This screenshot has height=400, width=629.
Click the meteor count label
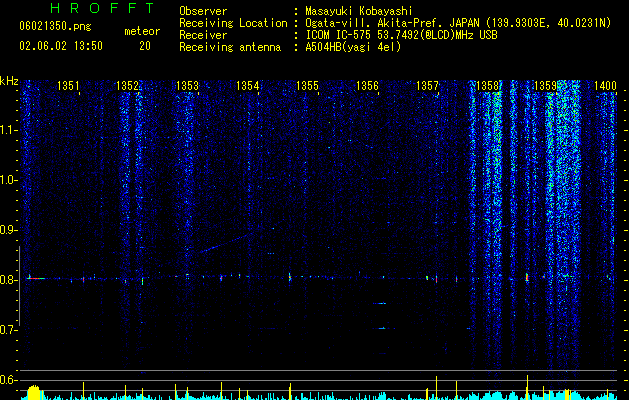pos(142,31)
